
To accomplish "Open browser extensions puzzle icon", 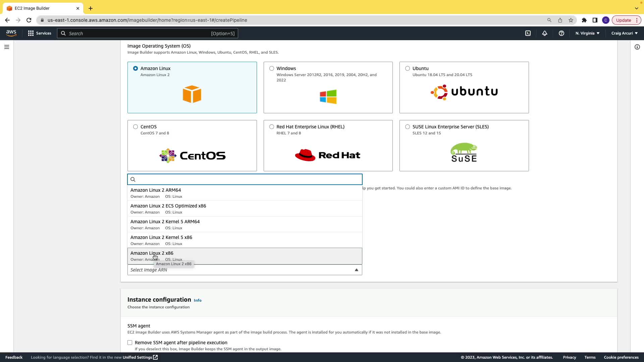I will click(584, 20).
